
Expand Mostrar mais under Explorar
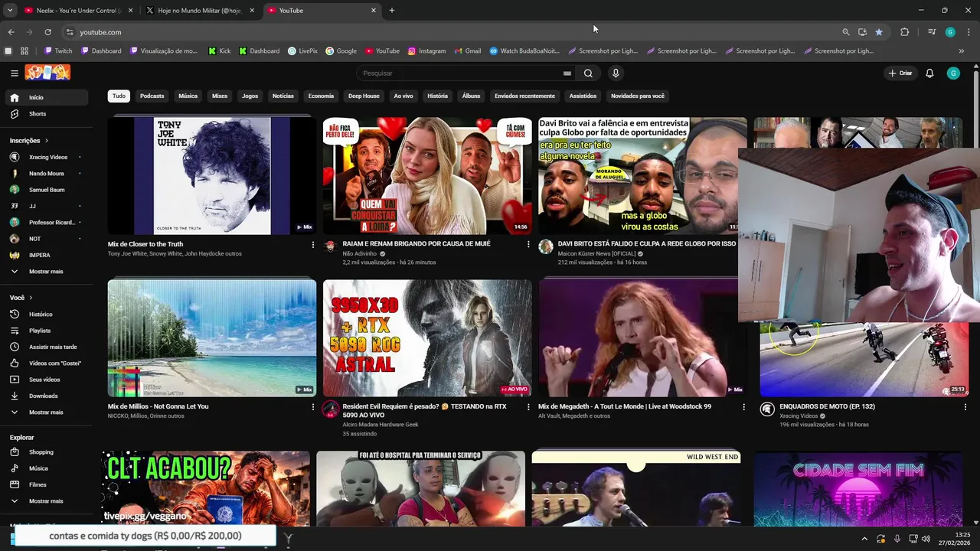(x=48, y=501)
